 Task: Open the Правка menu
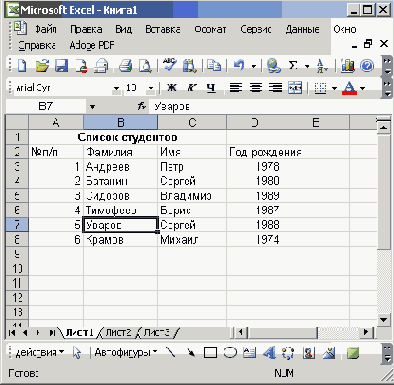(x=86, y=30)
